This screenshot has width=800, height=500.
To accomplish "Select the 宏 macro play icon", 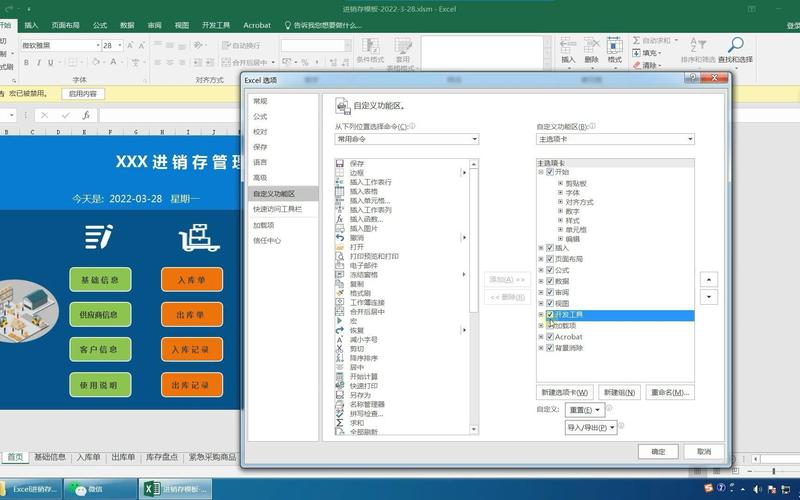I will click(x=339, y=321).
